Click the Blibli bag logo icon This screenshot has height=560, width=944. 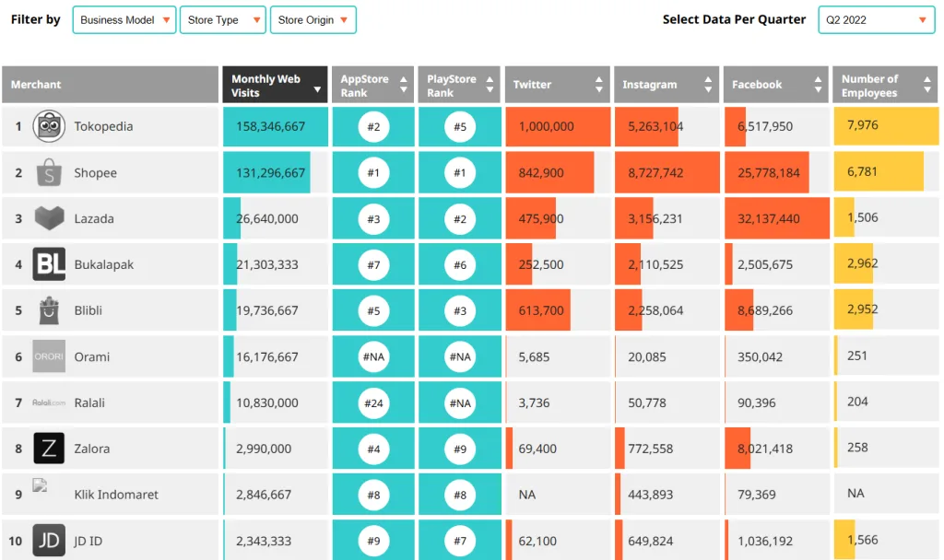tap(49, 310)
